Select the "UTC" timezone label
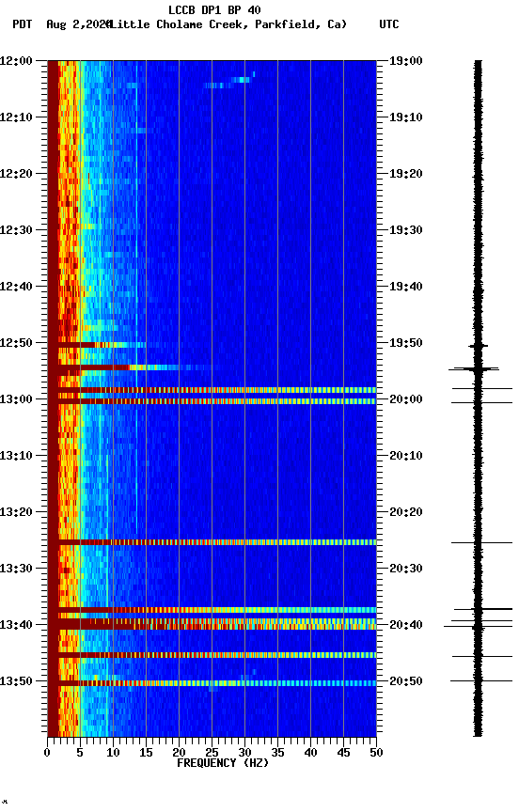This screenshot has height=812, width=519. tap(389, 24)
